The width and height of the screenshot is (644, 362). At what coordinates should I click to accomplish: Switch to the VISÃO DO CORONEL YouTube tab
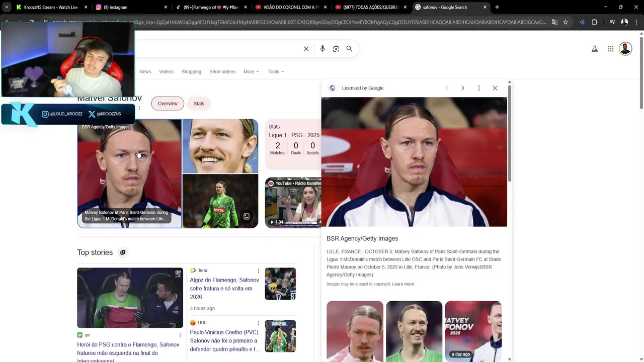coord(291,7)
